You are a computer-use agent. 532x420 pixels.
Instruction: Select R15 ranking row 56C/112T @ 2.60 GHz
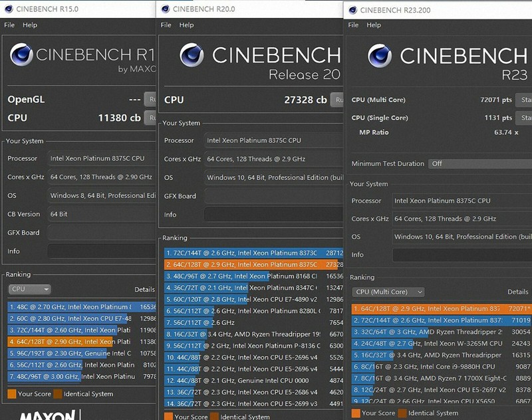click(81, 365)
